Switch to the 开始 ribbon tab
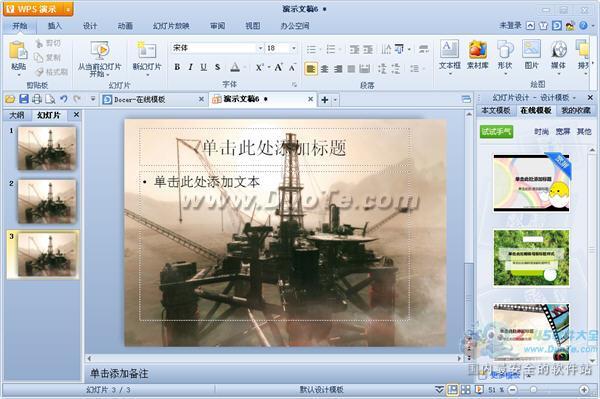Image resolution: width=600 pixels, height=399 pixels. [20, 26]
